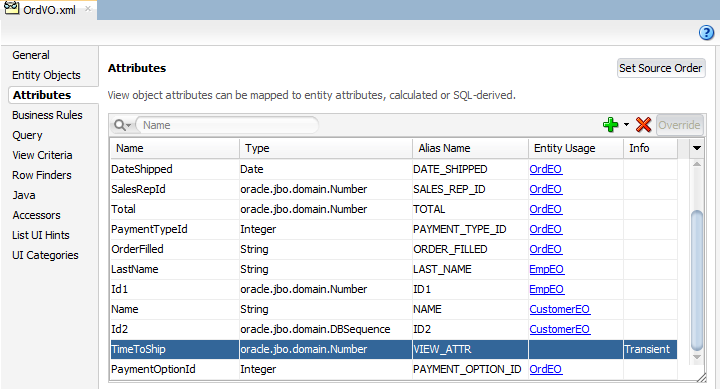The image size is (720, 389).
Task: Open CustomerEO link in Name row
Action: [x=559, y=309]
